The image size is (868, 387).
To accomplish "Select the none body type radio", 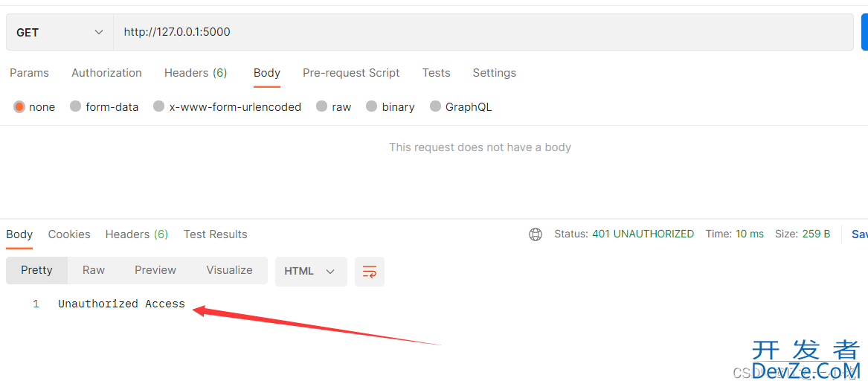I will pos(20,107).
